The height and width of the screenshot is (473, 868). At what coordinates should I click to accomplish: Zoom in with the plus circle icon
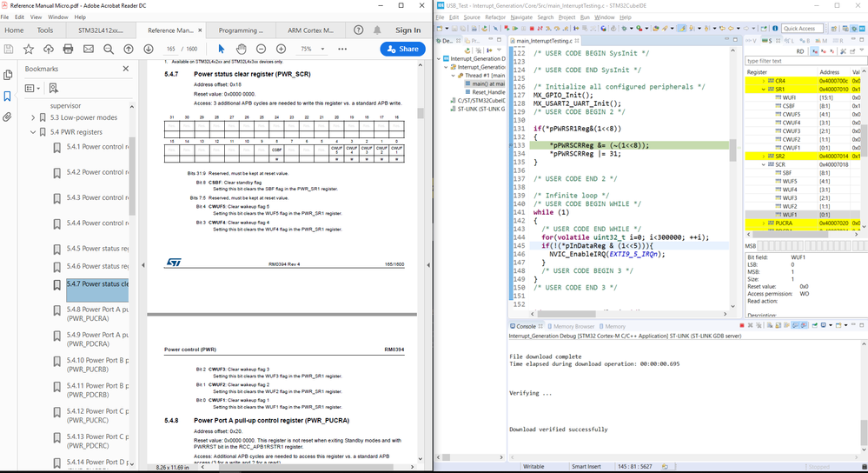click(x=282, y=50)
